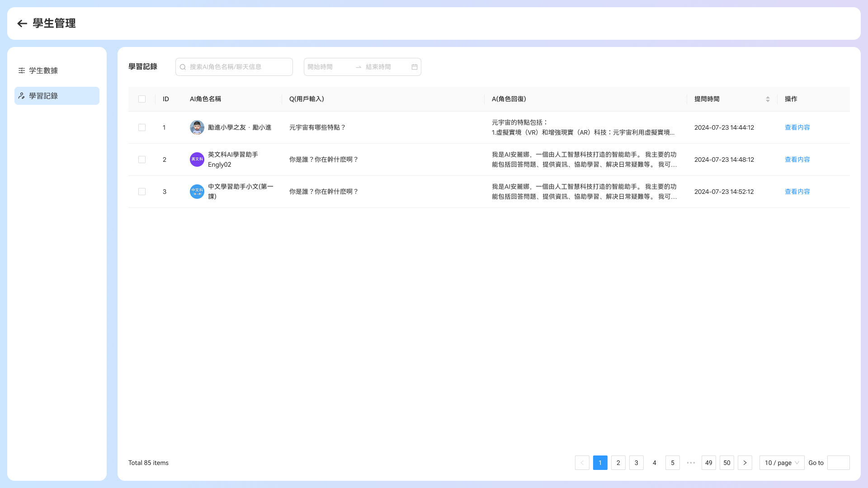Click the back arrow beside 學生管理
This screenshot has width=868, height=488.
pos(22,23)
